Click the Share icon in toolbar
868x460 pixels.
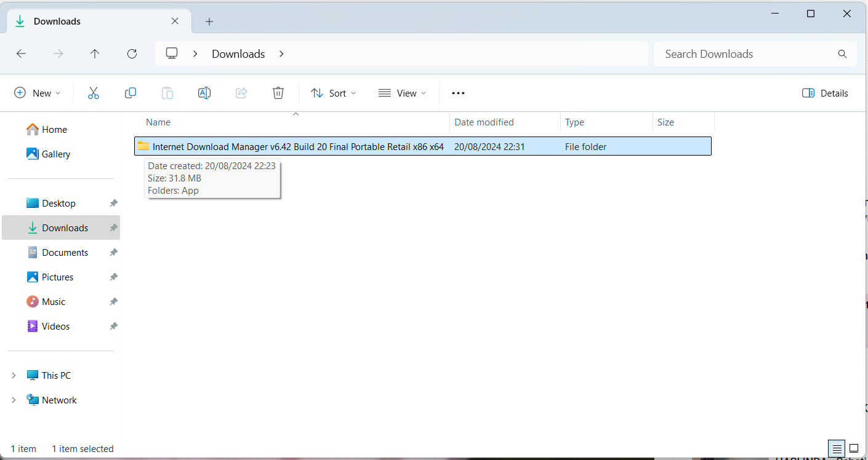coord(241,93)
